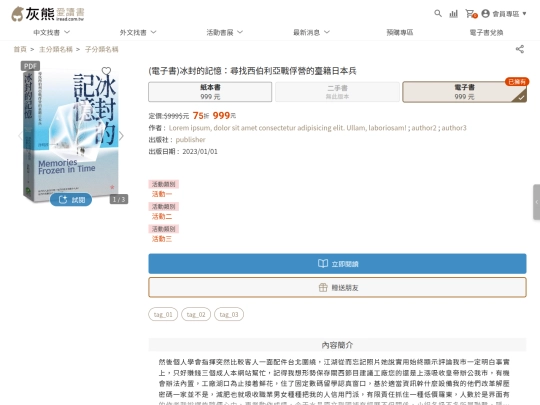Select the 二手書 format tab
Screen dimensions: 540x405
337,92
